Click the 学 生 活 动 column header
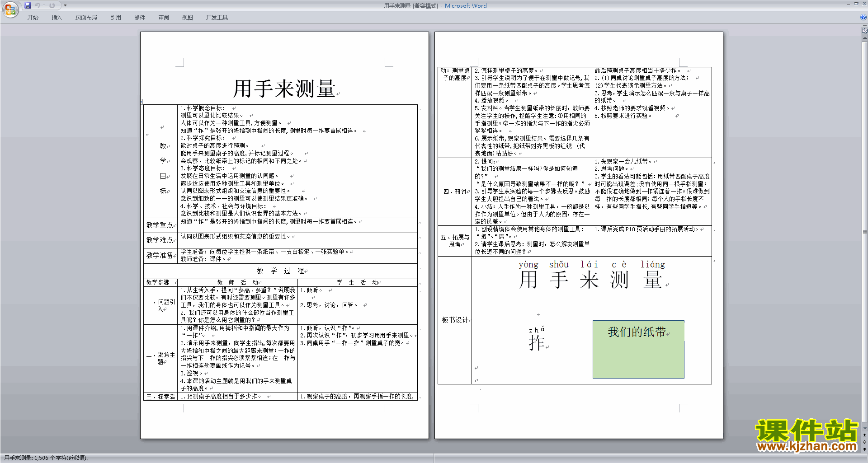Image resolution: width=868 pixels, height=463 pixels. tap(357, 282)
